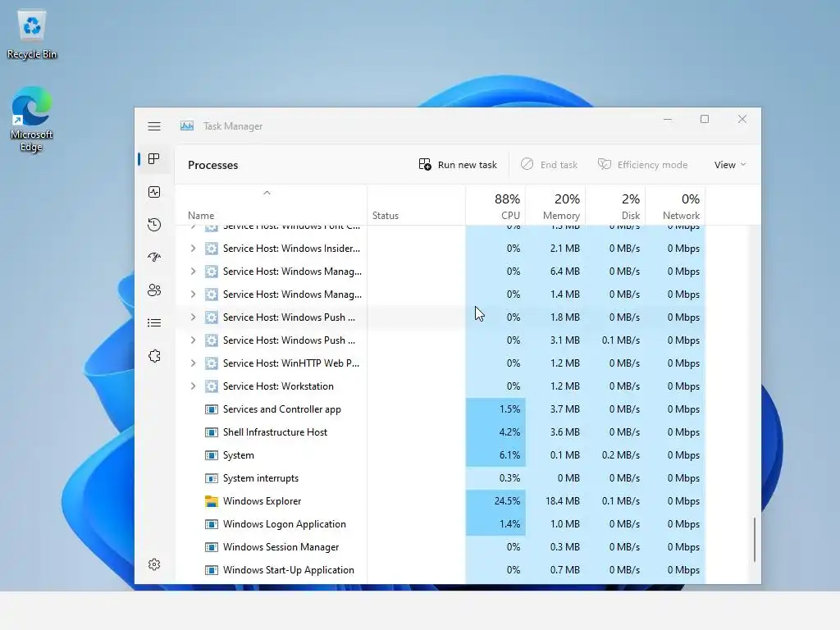Viewport: 840px width, 630px height.
Task: Open the View dropdown menu
Action: (x=730, y=165)
